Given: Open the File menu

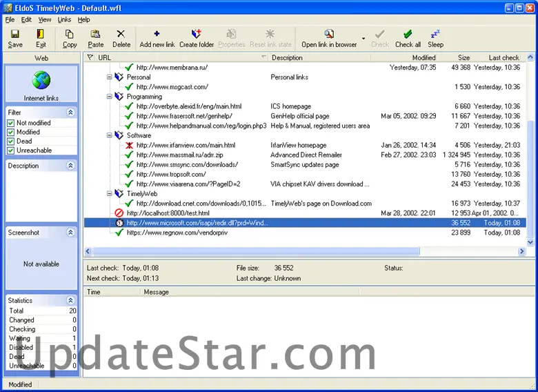Looking at the screenshot, I should [x=10, y=19].
